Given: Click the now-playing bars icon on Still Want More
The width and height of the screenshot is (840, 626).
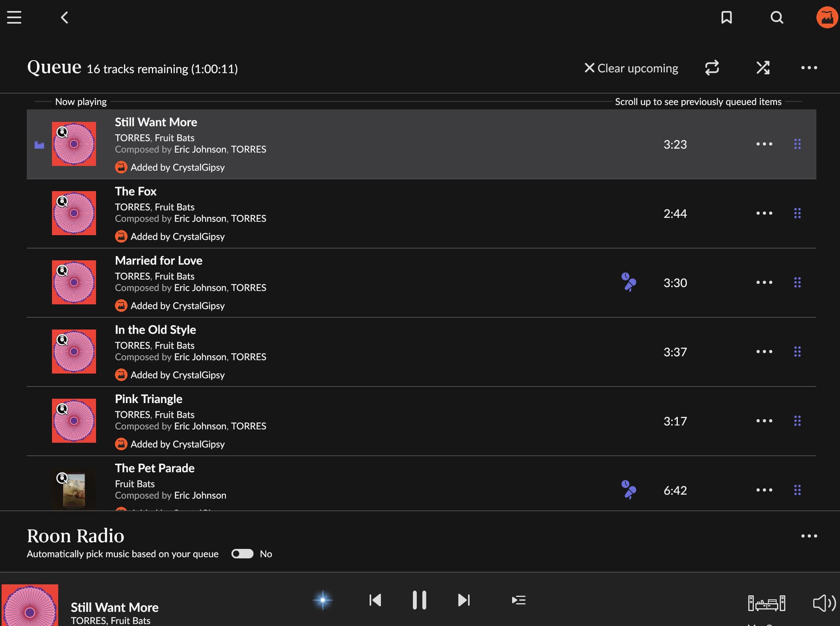Looking at the screenshot, I should (39, 145).
